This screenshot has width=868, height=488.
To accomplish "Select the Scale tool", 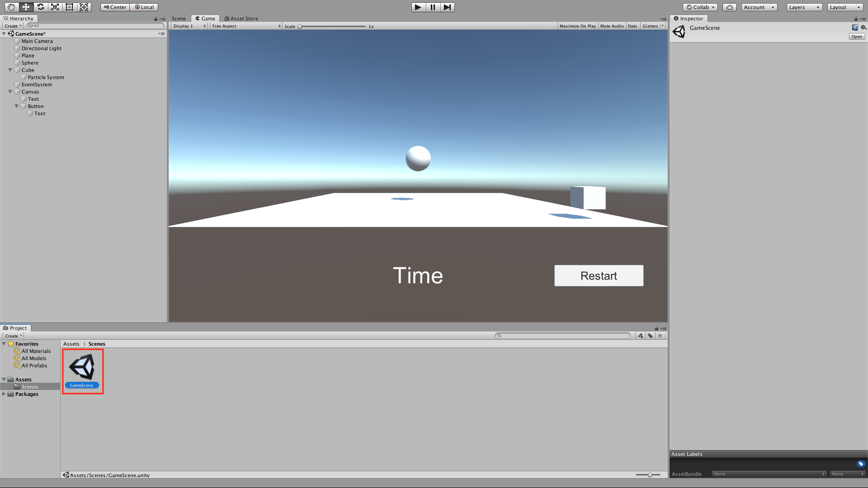I will pyautogui.click(x=55, y=7).
